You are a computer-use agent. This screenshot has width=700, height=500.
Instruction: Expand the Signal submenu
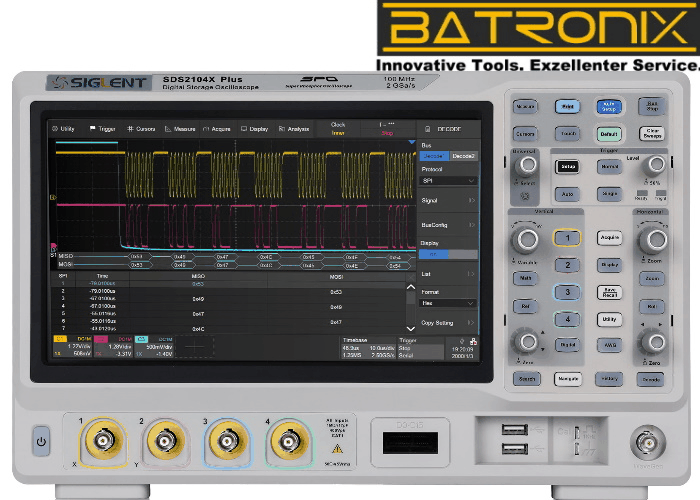(448, 200)
